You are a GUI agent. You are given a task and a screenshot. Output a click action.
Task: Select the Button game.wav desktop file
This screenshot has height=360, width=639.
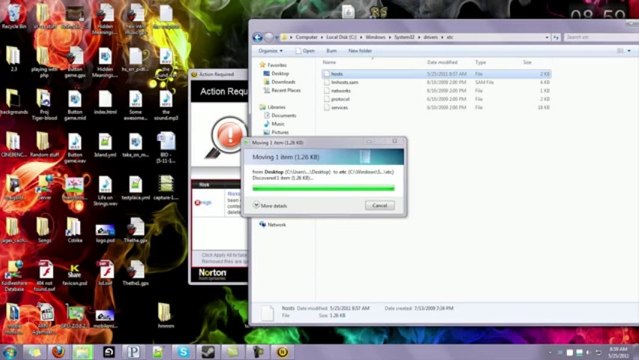pyautogui.click(x=75, y=149)
